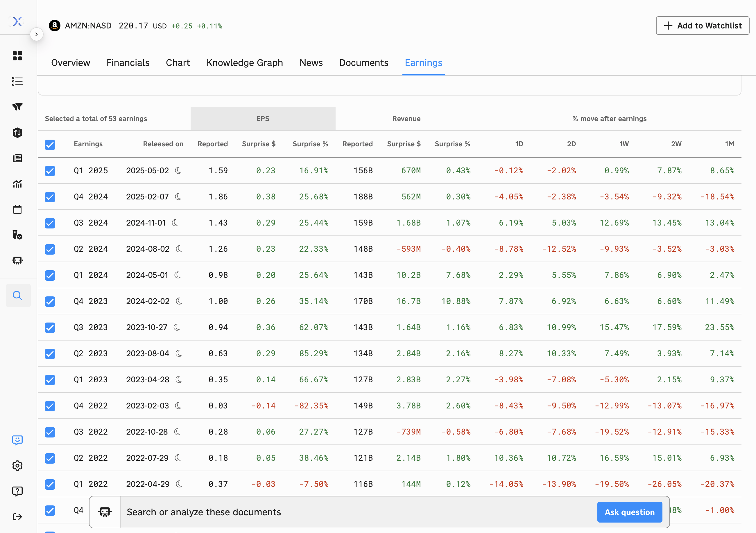Uncheck the Q2 2024 earnings row
Viewport: 756px width, 533px height.
point(50,249)
